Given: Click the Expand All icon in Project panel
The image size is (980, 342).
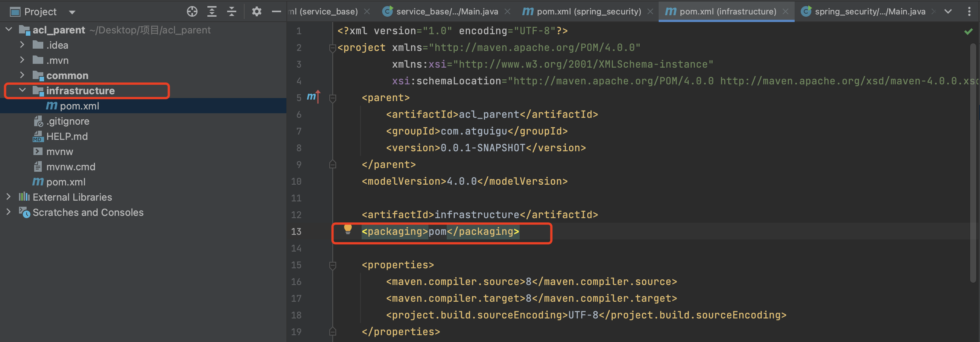Looking at the screenshot, I should click(x=212, y=11).
